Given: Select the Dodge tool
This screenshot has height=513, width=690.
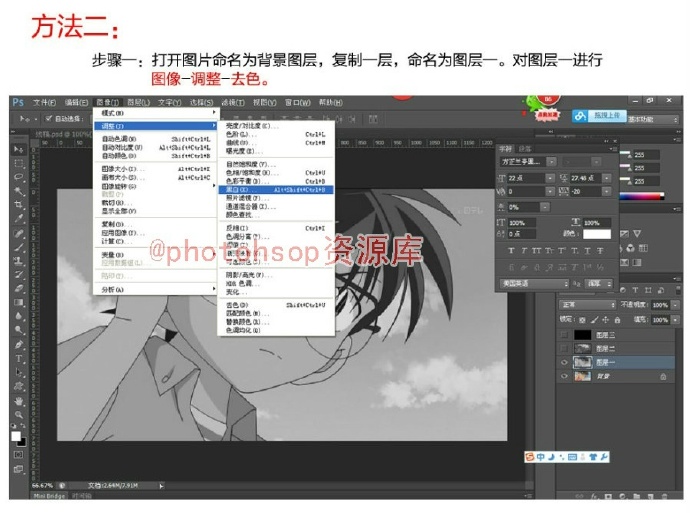Looking at the screenshot, I should 18,330.
